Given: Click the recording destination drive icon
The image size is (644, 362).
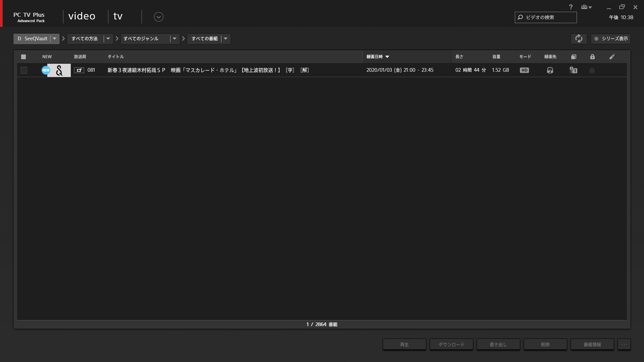Looking at the screenshot, I should click(x=550, y=70).
